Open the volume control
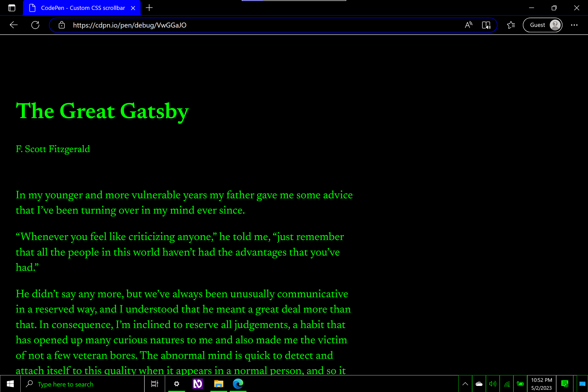Screen dimensions: 588x392 (x=493, y=384)
